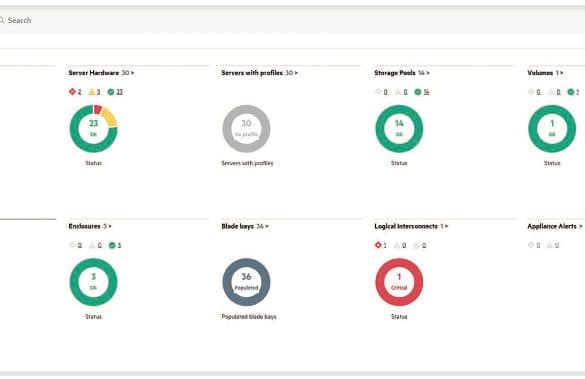The width and height of the screenshot is (585, 379).
Task: Click Storage Pools 14 OK donut chart
Action: pyautogui.click(x=399, y=129)
